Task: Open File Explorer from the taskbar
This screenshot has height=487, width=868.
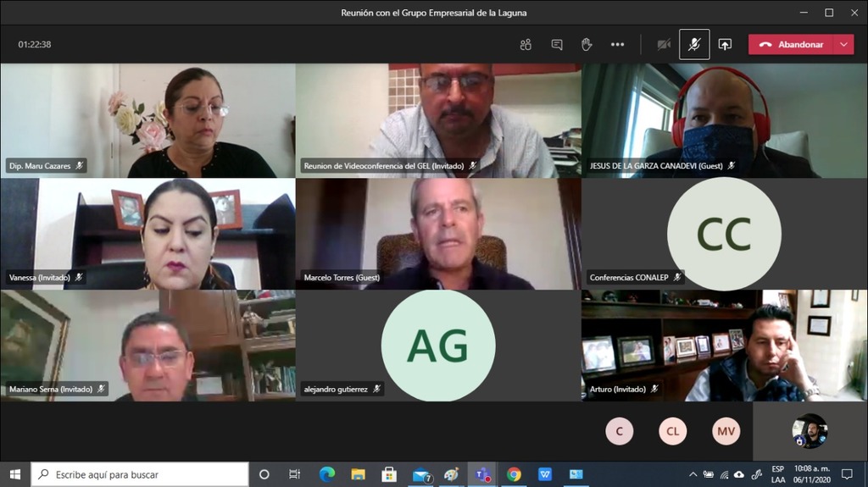Action: click(358, 474)
